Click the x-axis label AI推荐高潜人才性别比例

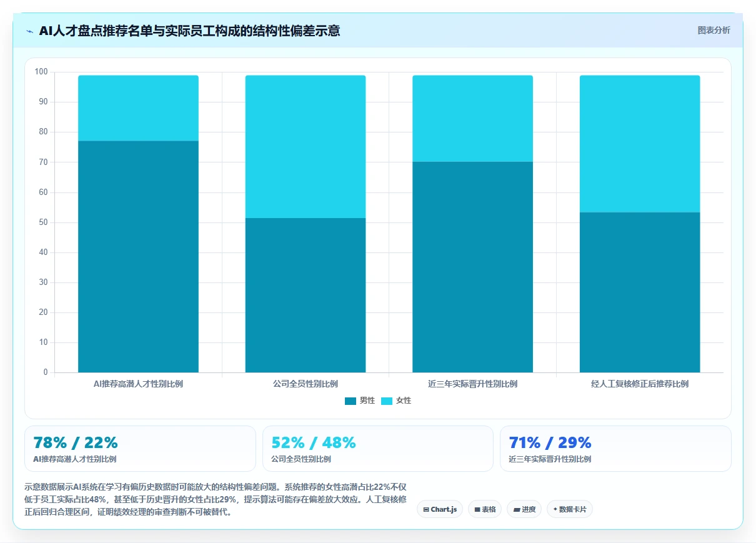138,384
